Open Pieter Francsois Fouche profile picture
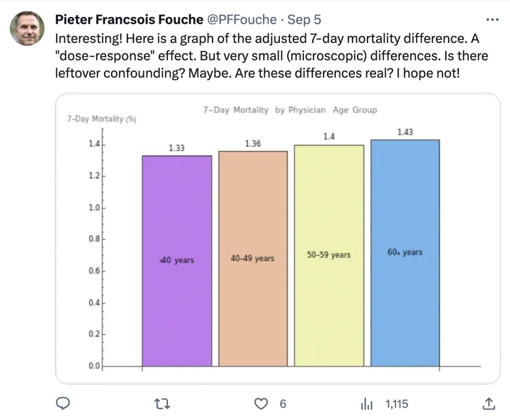Viewport: 510px width, 420px height. pyautogui.click(x=27, y=28)
